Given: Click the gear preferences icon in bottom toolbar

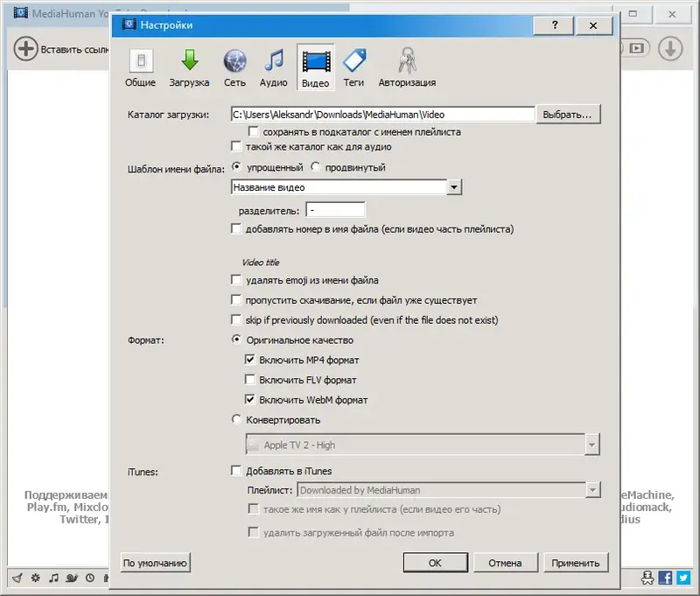Looking at the screenshot, I should click(35, 578).
